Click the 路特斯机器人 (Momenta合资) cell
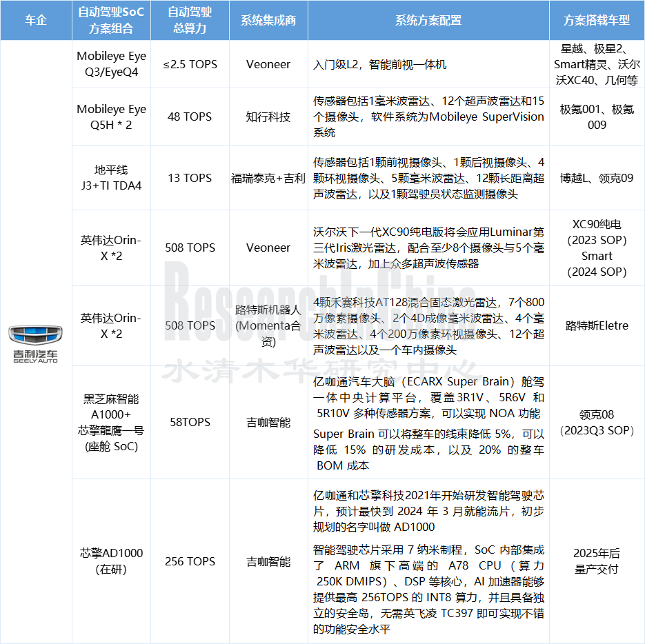Screen dimensions: 645x644 coord(268,325)
